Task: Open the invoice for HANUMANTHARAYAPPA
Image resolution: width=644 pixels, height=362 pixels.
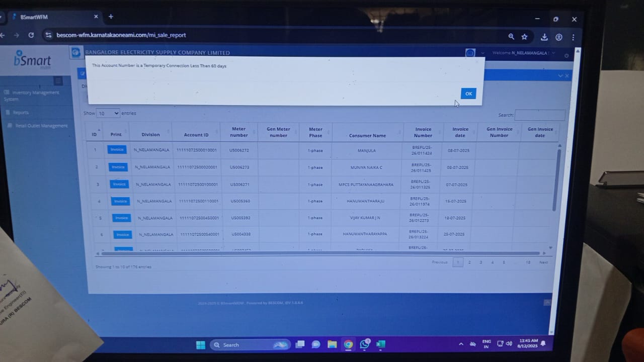Action: coord(122,234)
